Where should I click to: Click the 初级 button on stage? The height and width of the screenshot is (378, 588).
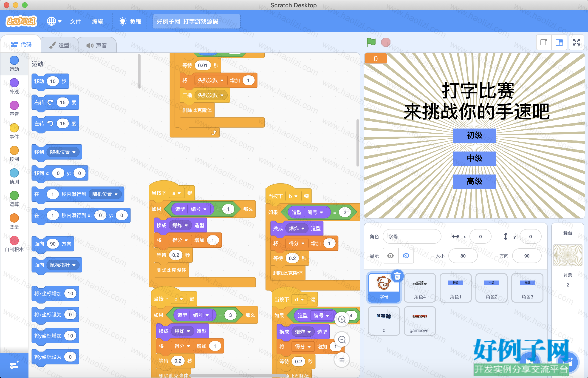tap(475, 135)
